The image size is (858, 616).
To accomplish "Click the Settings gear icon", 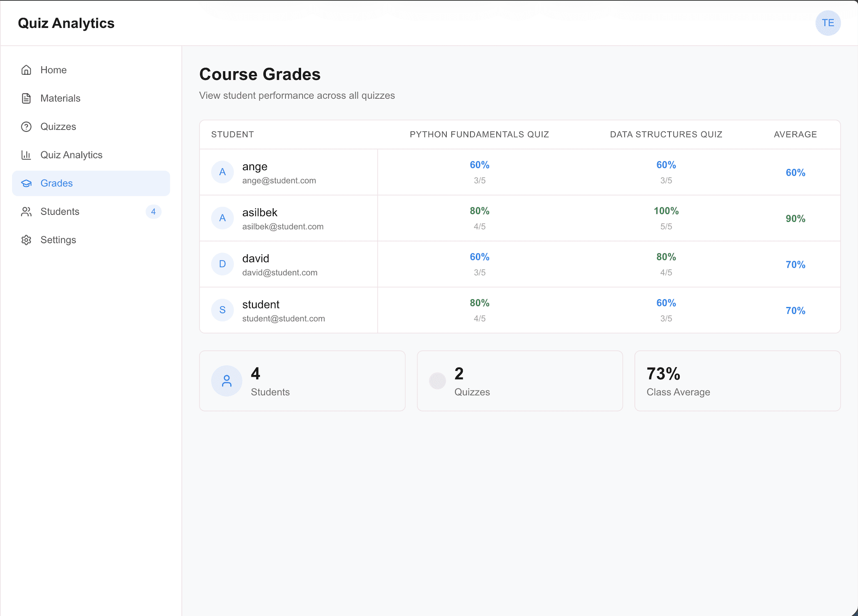I will [26, 240].
